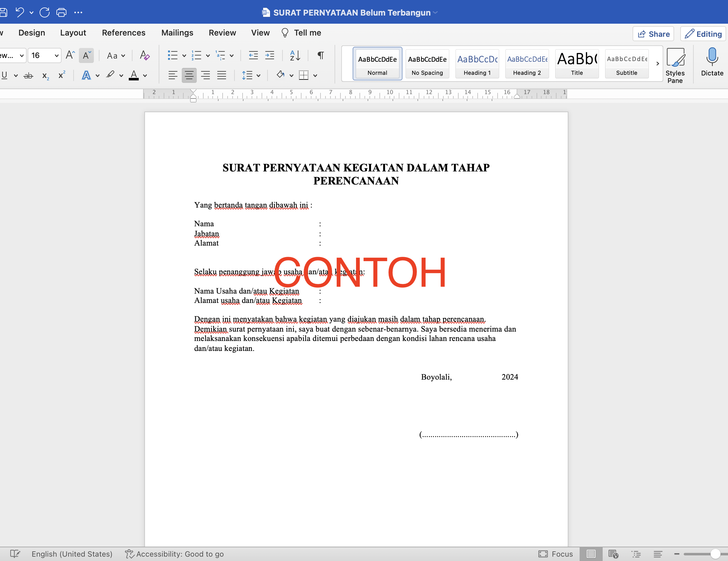Expand the styles gallery arrow
The image size is (728, 561).
(657, 63)
